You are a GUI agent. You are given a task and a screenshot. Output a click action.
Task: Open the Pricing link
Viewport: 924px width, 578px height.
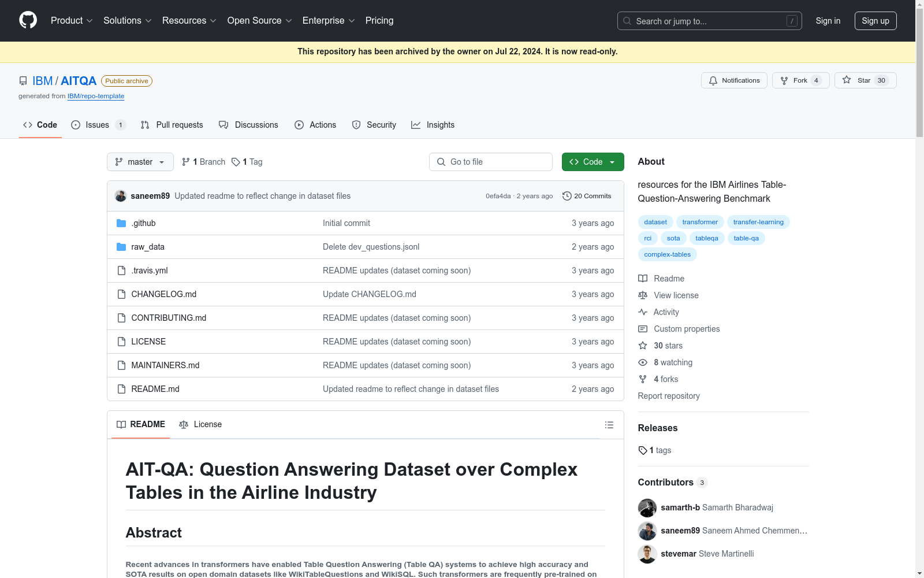tap(379, 21)
